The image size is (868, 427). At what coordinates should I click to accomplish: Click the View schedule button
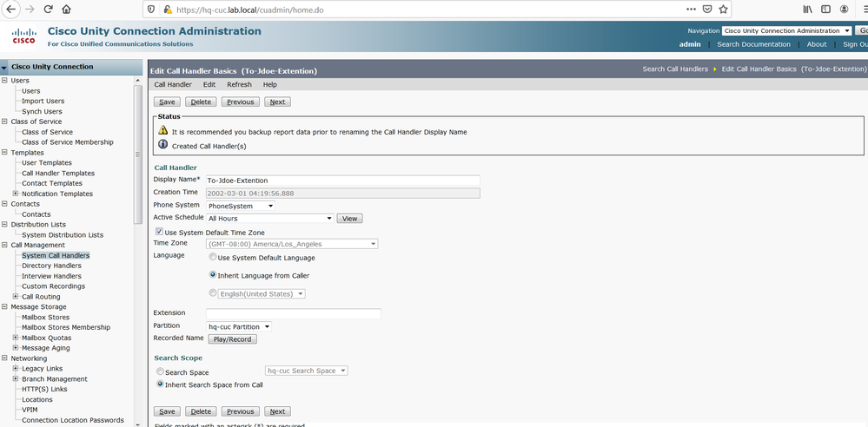pyautogui.click(x=350, y=219)
